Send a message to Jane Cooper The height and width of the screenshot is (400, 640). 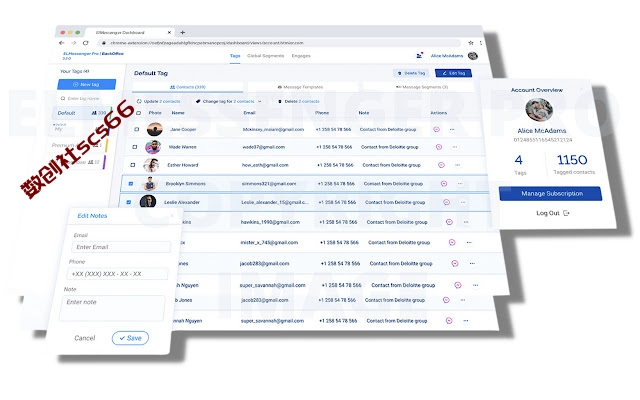tap(436, 129)
